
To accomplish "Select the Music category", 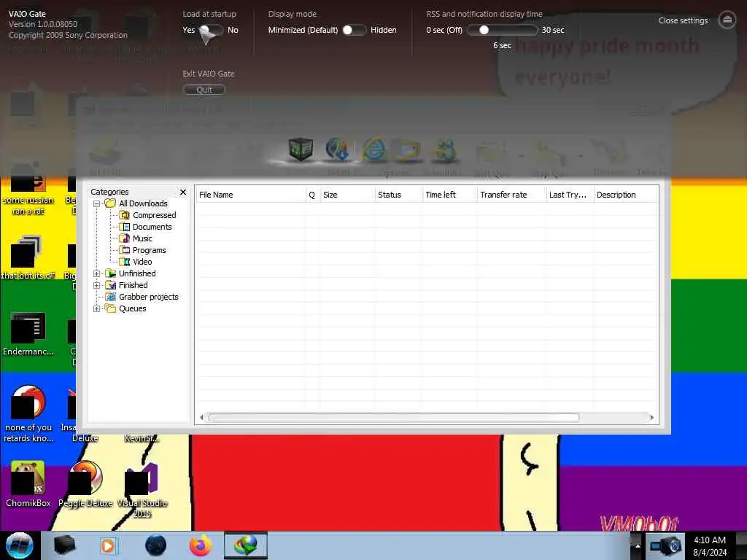I will (x=142, y=238).
